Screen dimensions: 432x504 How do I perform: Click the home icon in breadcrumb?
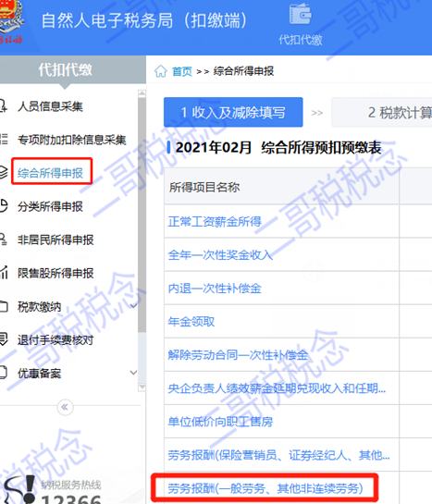pos(160,71)
